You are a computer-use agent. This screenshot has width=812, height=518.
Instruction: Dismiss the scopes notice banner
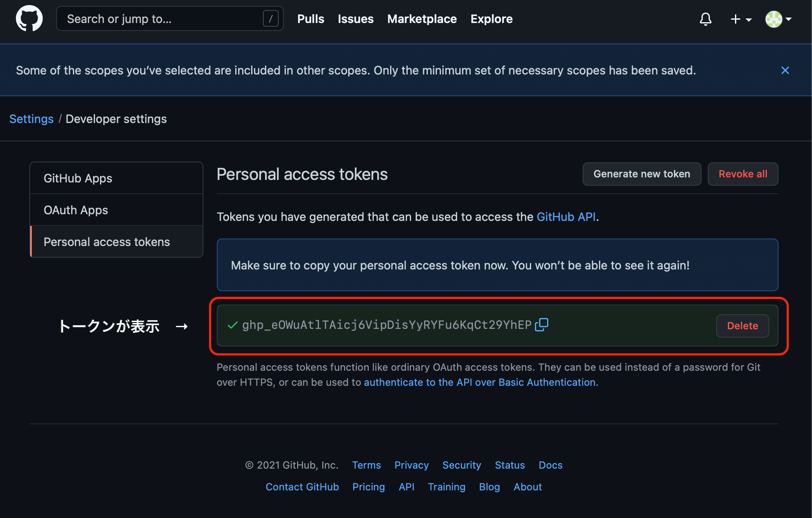click(x=785, y=70)
